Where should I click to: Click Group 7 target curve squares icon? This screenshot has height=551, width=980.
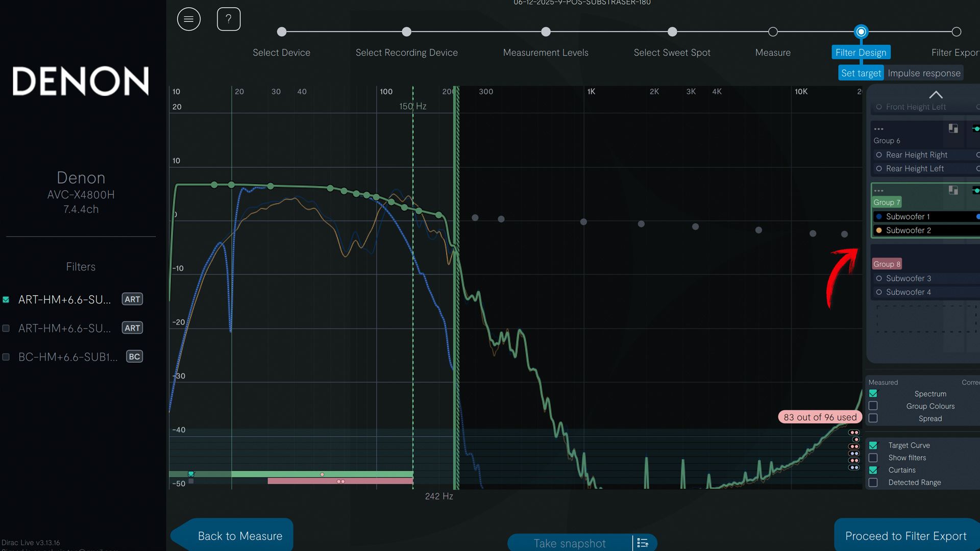click(953, 190)
